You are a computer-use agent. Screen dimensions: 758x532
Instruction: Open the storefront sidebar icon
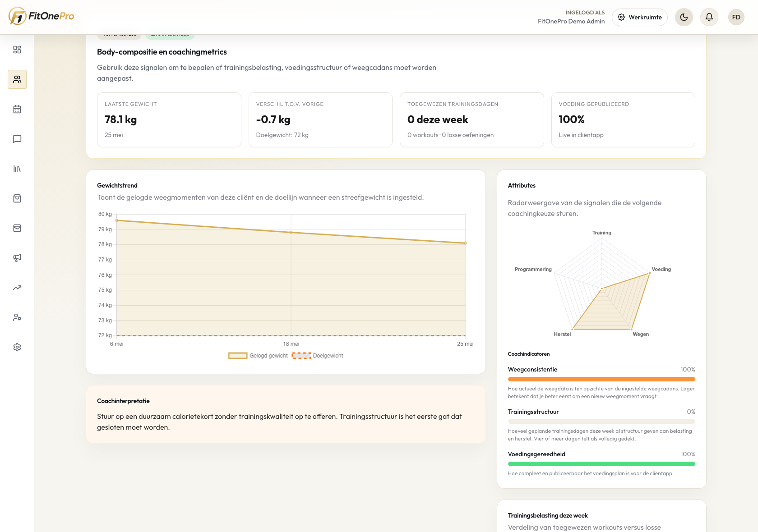pos(17,228)
